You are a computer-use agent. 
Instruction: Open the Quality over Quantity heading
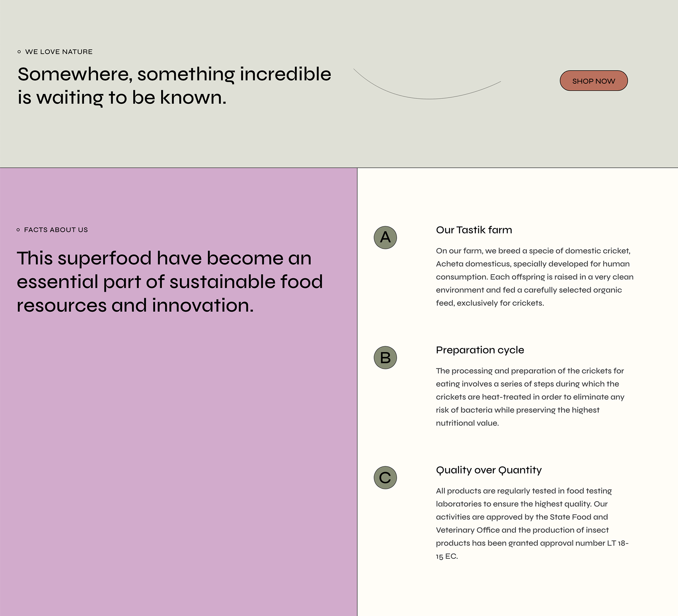(489, 470)
